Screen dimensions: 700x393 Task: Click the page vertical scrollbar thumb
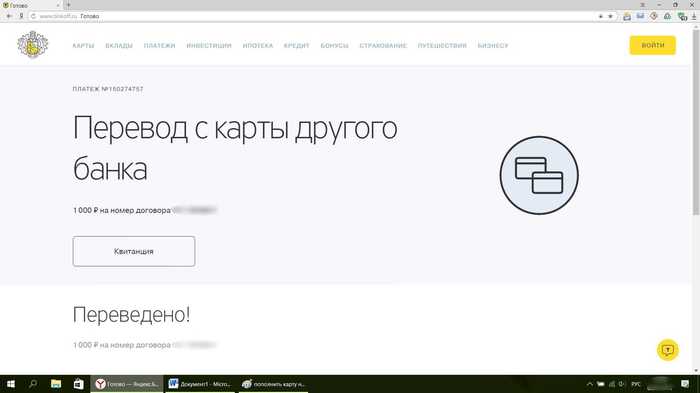coord(696,121)
